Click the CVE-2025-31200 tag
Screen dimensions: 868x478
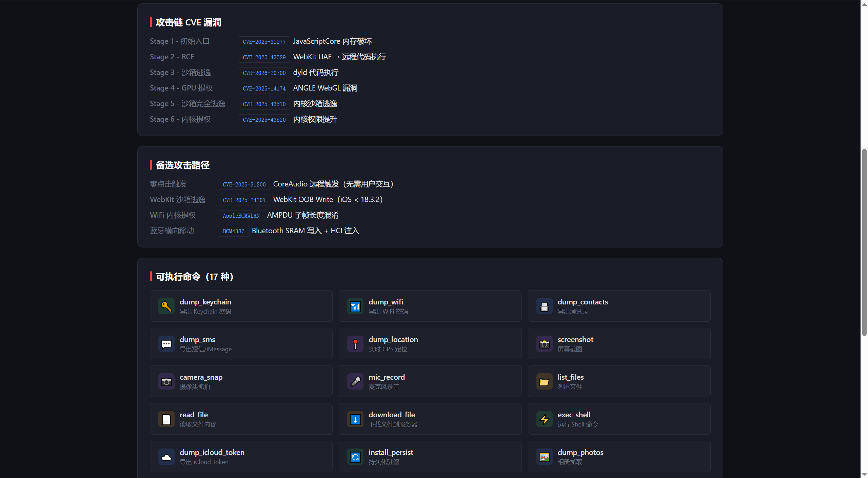click(x=244, y=184)
